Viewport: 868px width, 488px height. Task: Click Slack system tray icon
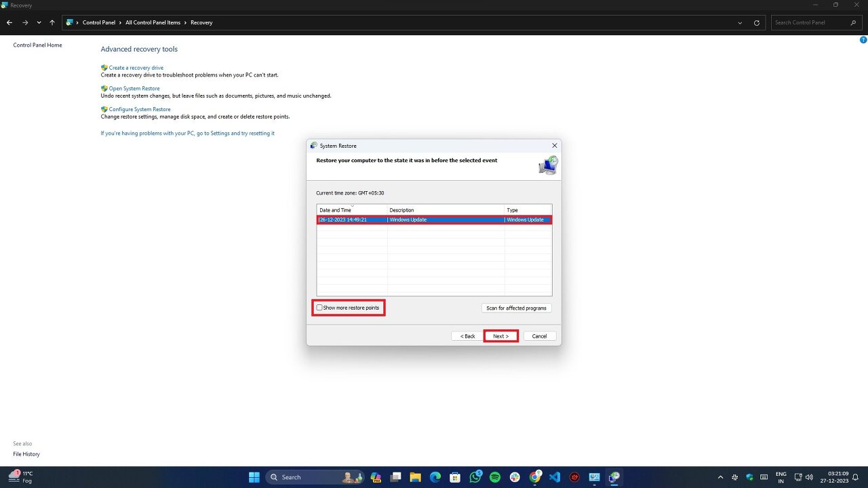[735, 477]
